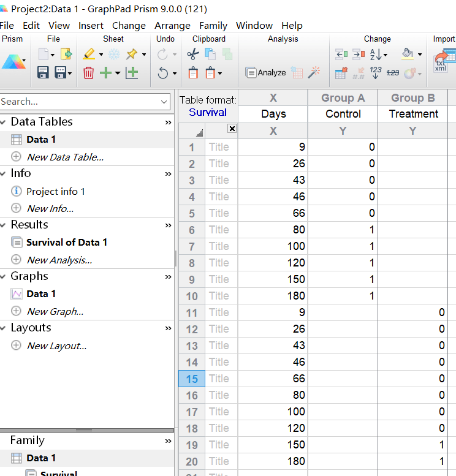Click the Save floppy disk icon
456x476 pixels.
coord(43,73)
